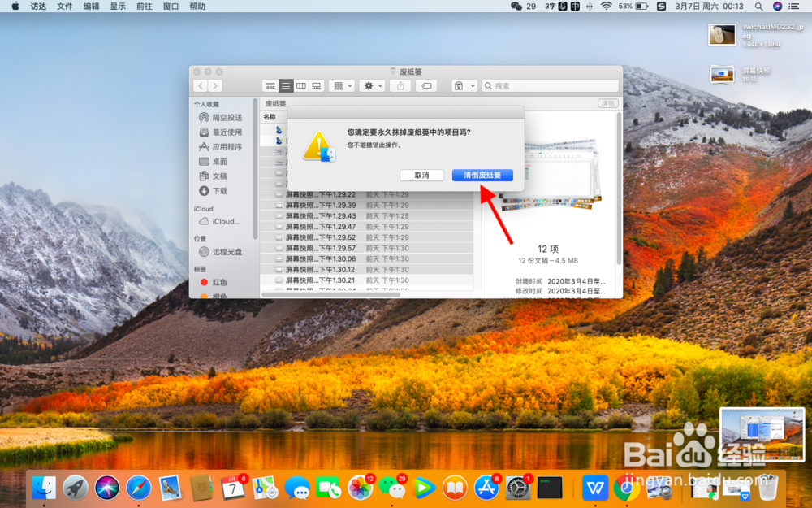Select 桌面 in Finder sidebar
This screenshot has width=812, height=508.
tap(214, 161)
